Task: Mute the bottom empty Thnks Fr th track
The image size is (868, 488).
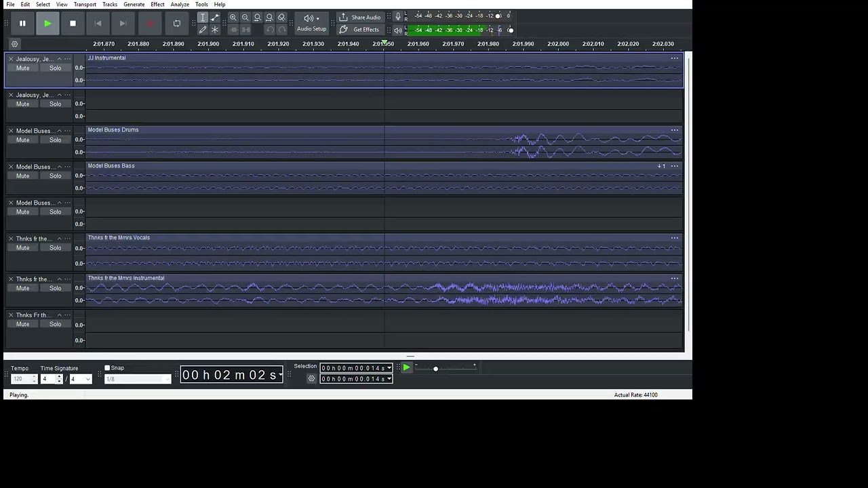Action: [22, 324]
